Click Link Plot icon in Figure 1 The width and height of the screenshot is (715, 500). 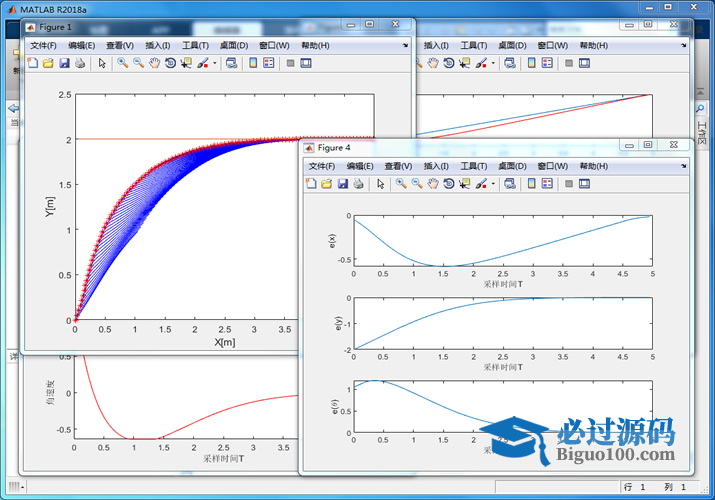click(x=232, y=63)
